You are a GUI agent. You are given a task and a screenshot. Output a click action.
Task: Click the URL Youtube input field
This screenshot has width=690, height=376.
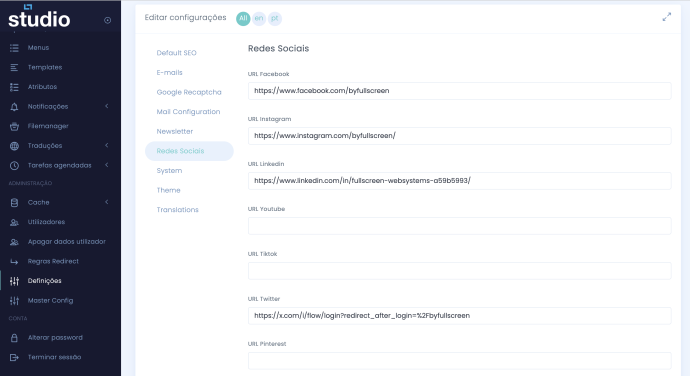(x=459, y=226)
